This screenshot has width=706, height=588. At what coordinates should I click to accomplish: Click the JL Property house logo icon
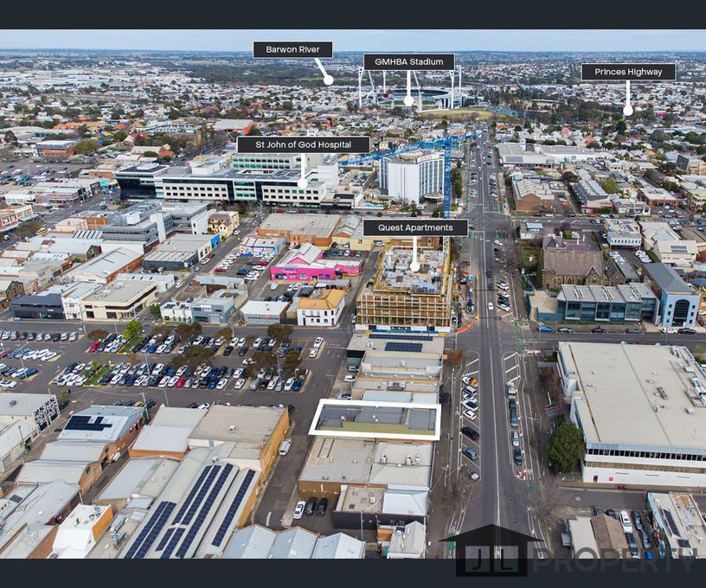click(491, 550)
